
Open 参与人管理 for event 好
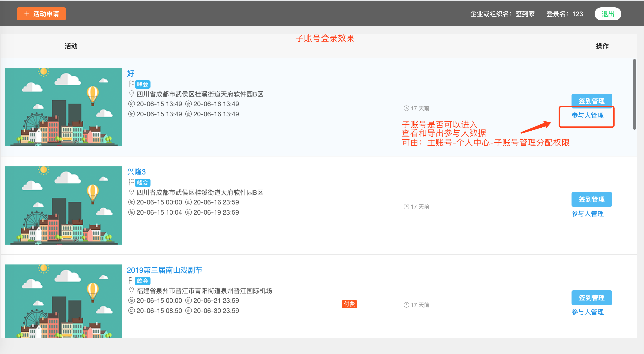[587, 115]
